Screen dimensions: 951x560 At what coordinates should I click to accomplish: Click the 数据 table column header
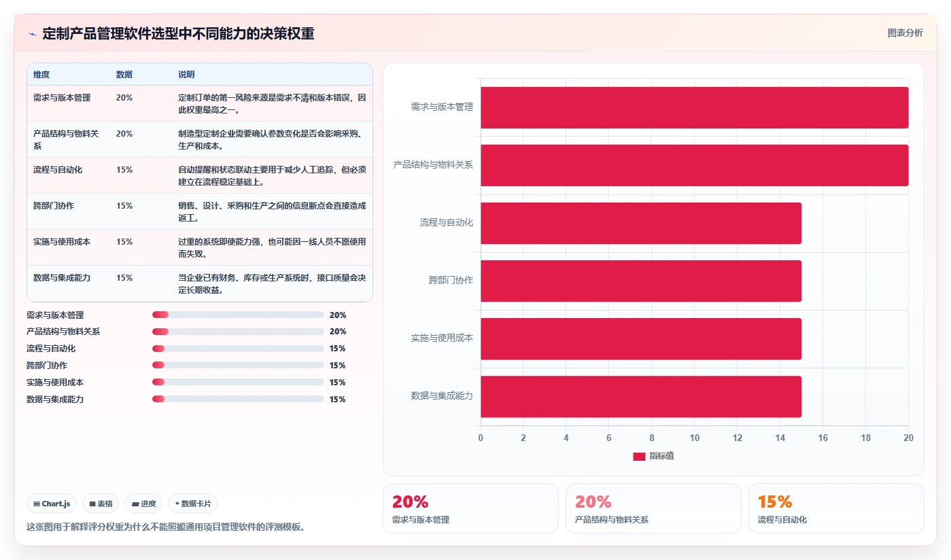(x=124, y=74)
